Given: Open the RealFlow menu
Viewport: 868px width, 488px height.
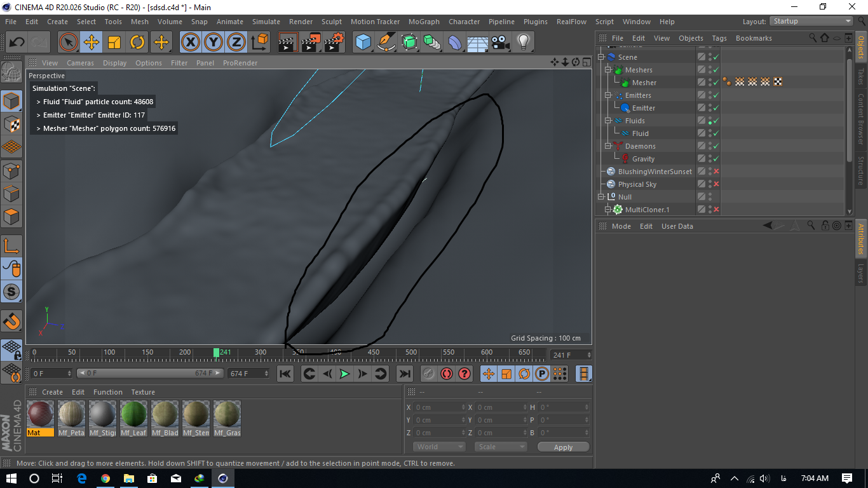Looking at the screenshot, I should pos(571,22).
